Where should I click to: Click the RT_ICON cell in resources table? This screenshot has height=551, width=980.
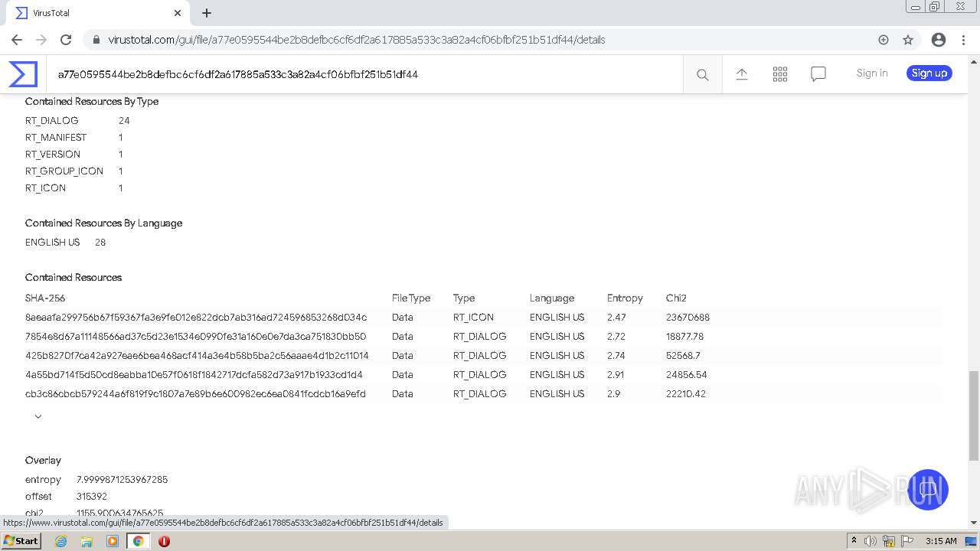point(473,318)
